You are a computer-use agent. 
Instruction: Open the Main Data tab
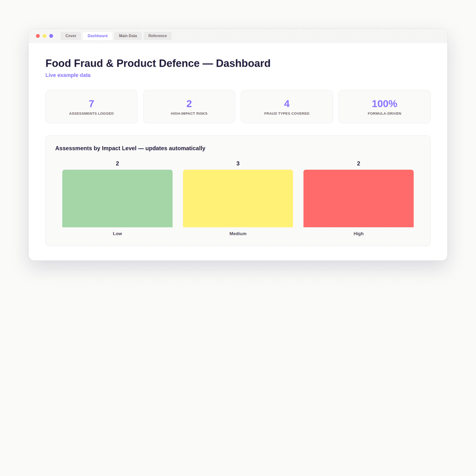[128, 36]
